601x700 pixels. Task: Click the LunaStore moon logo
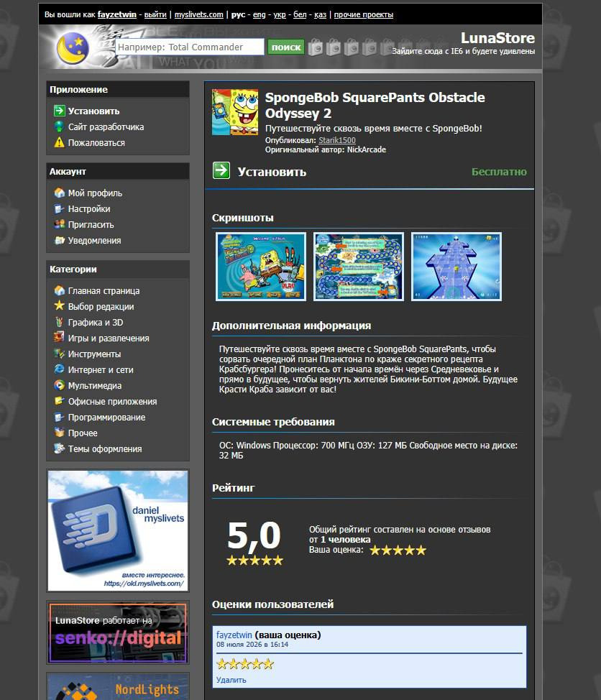[x=73, y=48]
